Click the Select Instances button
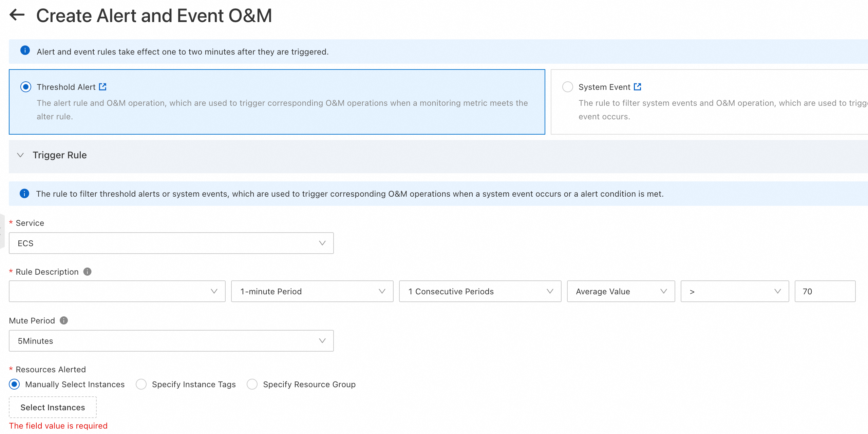 pyautogui.click(x=53, y=407)
